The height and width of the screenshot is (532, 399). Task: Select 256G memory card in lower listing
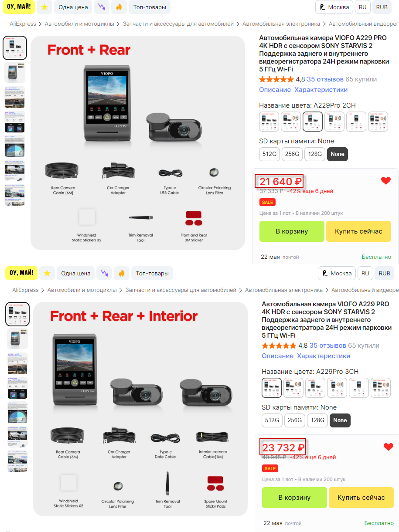(x=295, y=420)
